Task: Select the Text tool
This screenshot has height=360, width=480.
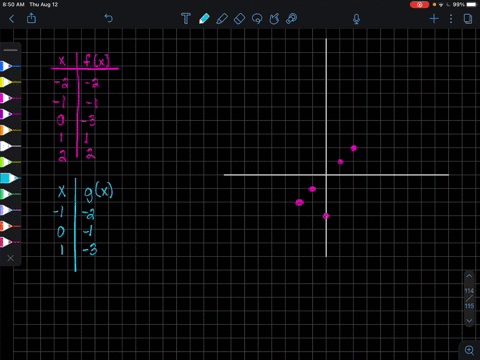Action: pyautogui.click(x=186, y=19)
